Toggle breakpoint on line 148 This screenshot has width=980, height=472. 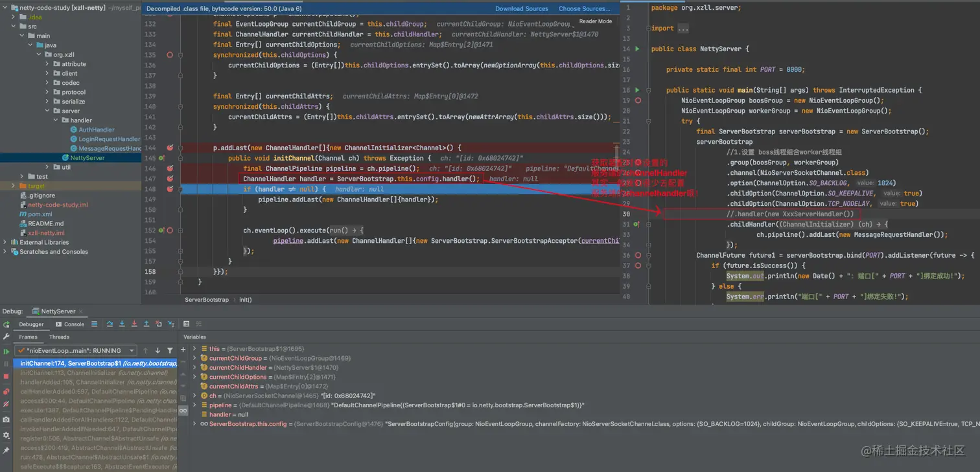(170, 189)
